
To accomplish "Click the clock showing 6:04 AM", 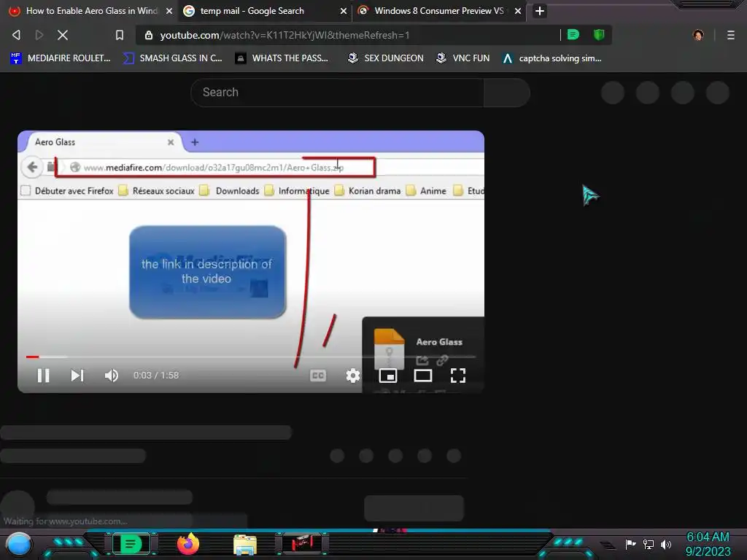I will tap(708, 544).
